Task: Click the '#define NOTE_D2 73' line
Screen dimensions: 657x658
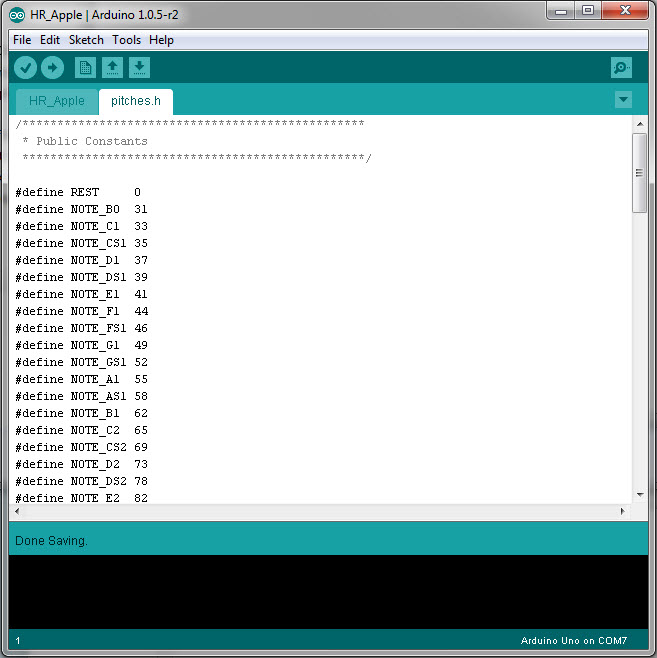Action: [81, 464]
